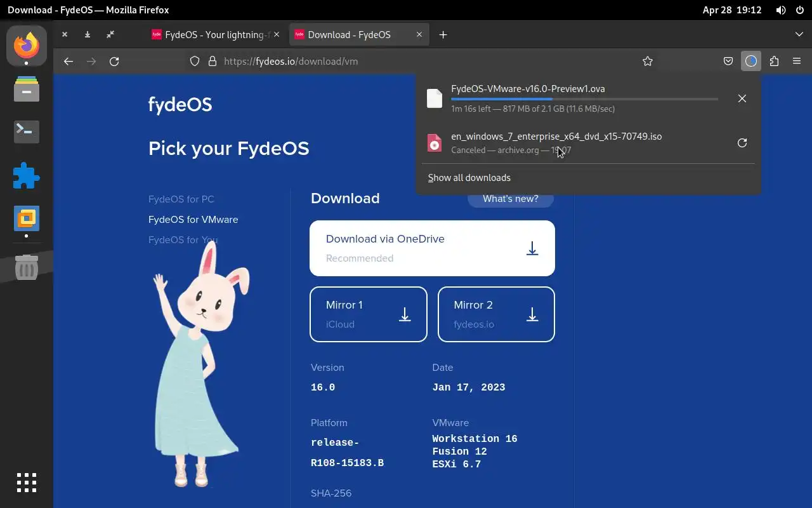Click the Workstation 16 text

(x=475, y=439)
